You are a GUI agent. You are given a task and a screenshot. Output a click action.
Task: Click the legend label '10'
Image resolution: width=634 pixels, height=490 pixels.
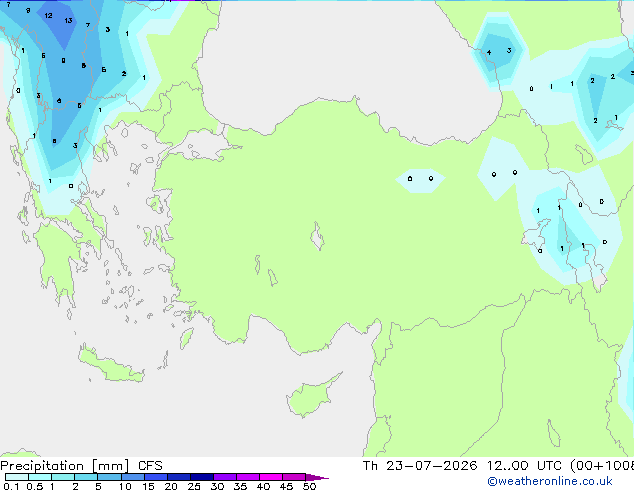coord(125,486)
